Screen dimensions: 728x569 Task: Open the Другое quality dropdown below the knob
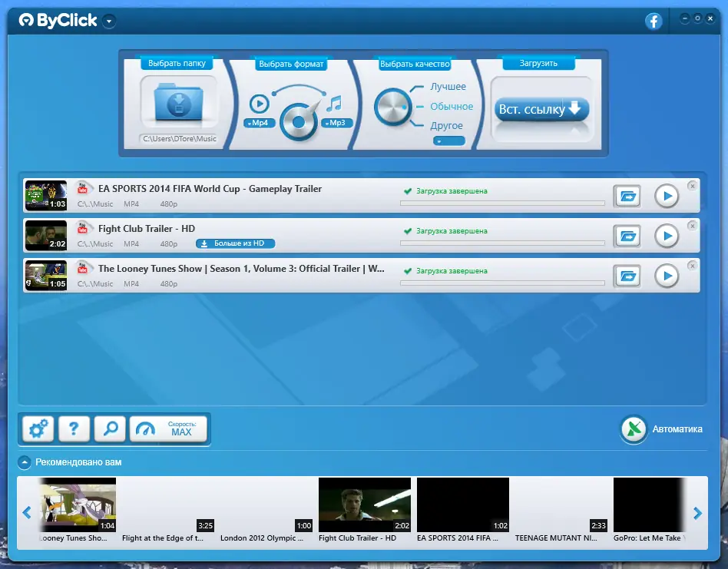(448, 141)
